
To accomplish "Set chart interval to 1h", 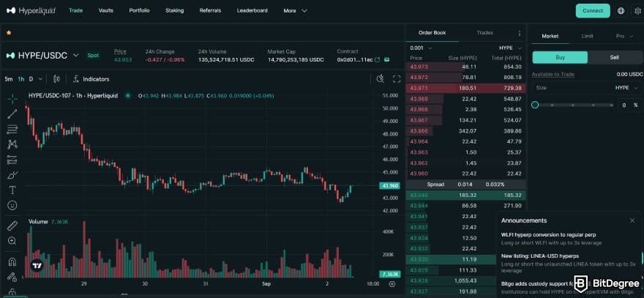I will (21, 79).
